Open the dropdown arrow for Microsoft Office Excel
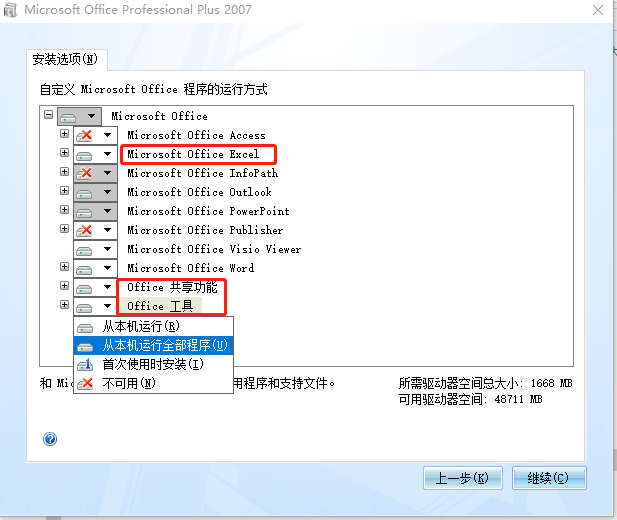This screenshot has width=617, height=520. click(107, 154)
